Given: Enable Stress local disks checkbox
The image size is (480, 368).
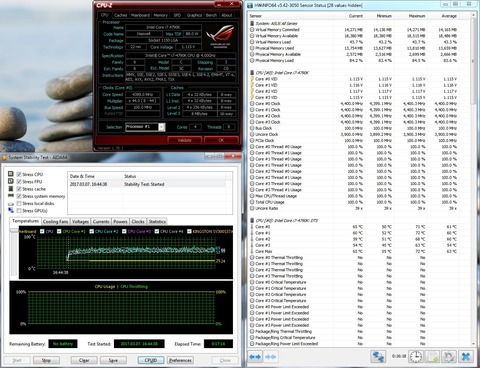Looking at the screenshot, I should point(19,203).
